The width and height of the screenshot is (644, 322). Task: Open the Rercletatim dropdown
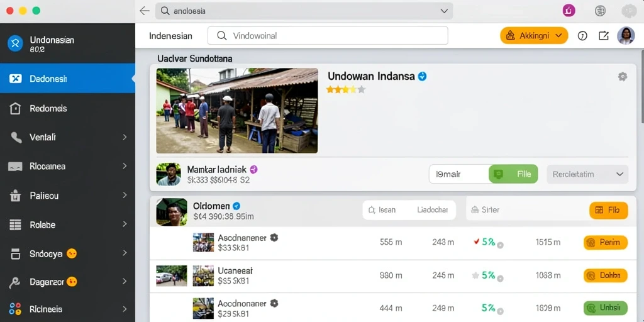[x=587, y=174]
